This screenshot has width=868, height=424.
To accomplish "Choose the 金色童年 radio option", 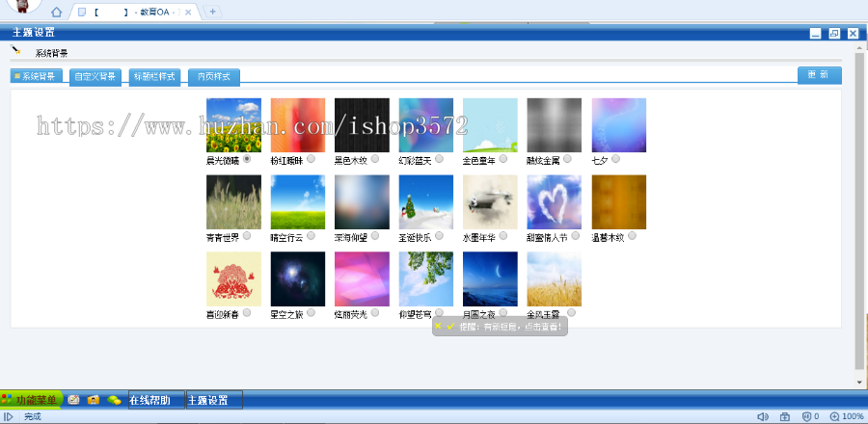I will pyautogui.click(x=503, y=159).
